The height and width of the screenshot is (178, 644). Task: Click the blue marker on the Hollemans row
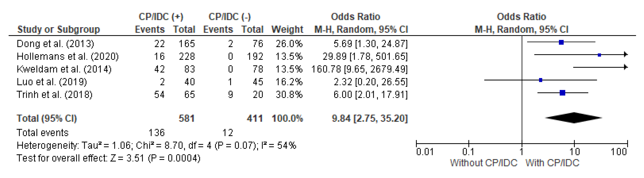tap(599, 55)
